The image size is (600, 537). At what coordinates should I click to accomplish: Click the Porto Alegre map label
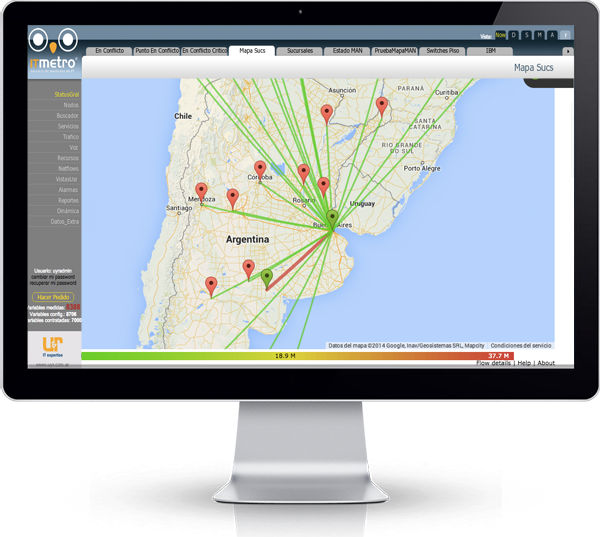pyautogui.click(x=422, y=168)
